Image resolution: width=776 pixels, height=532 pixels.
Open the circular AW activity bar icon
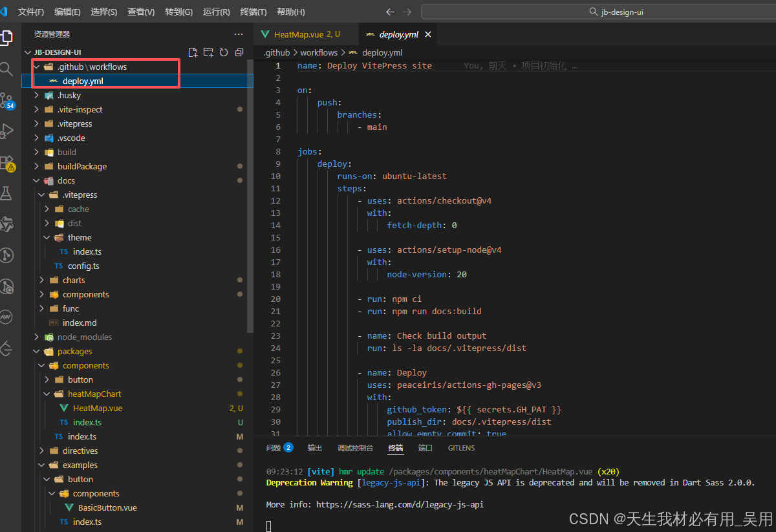point(6,317)
